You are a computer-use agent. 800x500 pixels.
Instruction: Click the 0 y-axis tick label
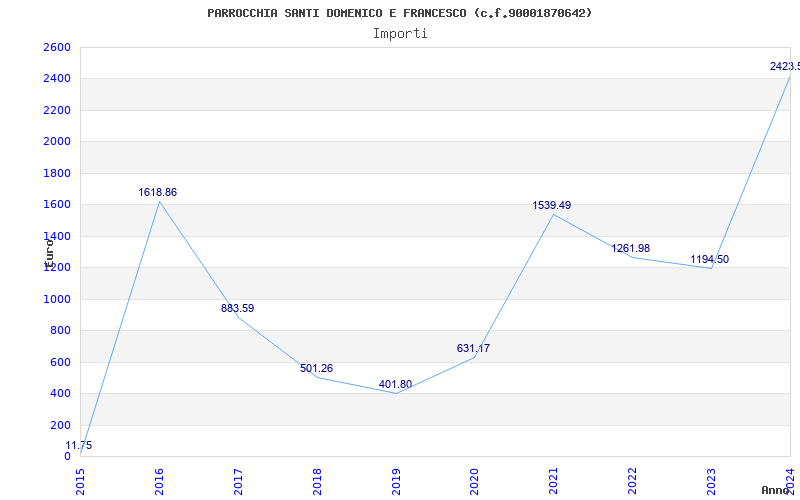click(67, 456)
